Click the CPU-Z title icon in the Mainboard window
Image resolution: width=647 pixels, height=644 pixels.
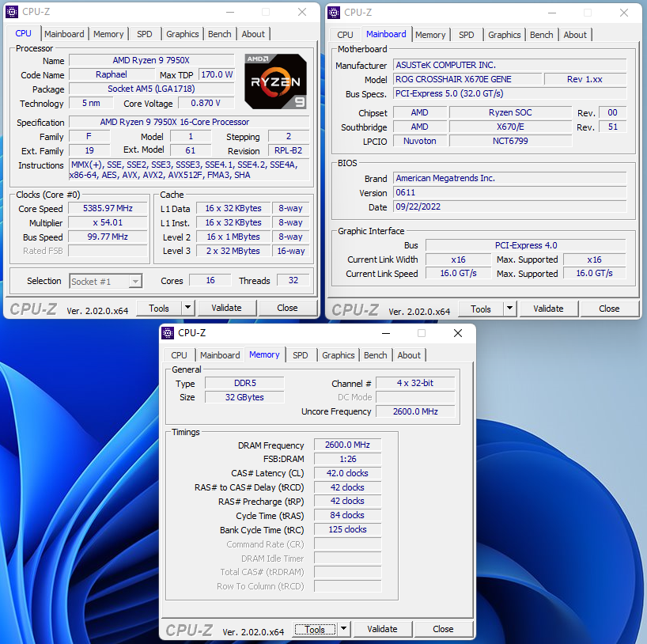point(334,12)
